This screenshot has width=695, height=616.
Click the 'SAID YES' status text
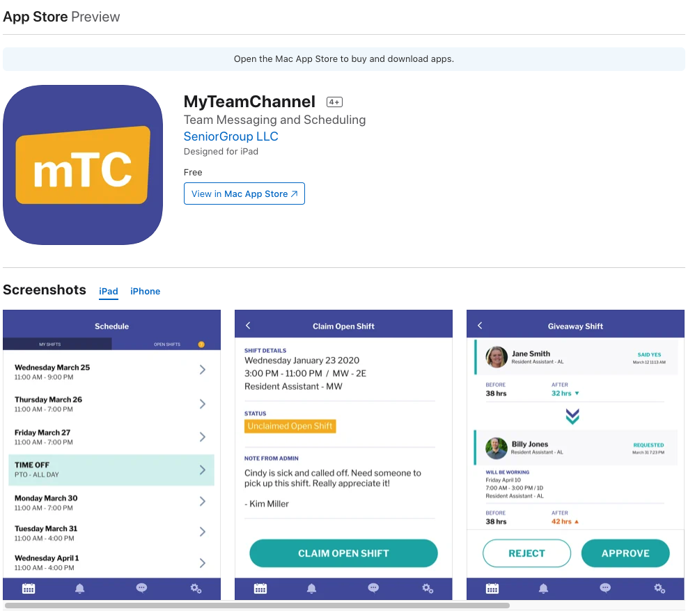[649, 354]
